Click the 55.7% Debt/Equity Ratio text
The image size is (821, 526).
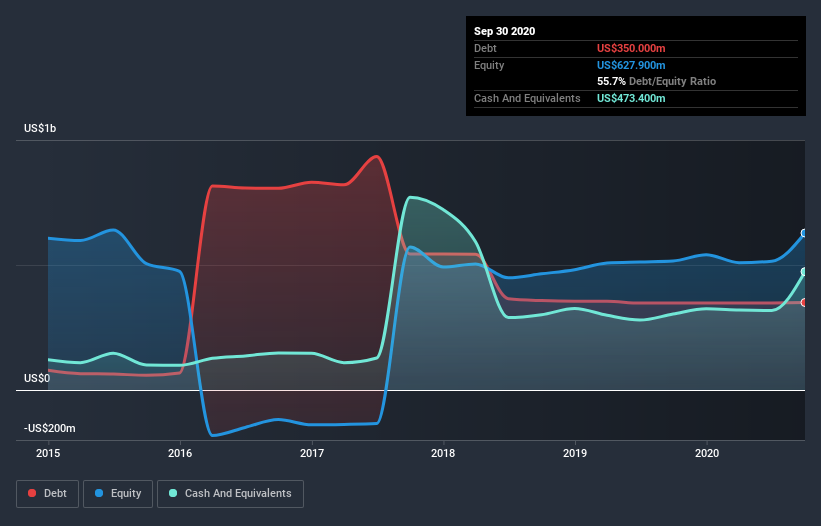[x=657, y=81]
